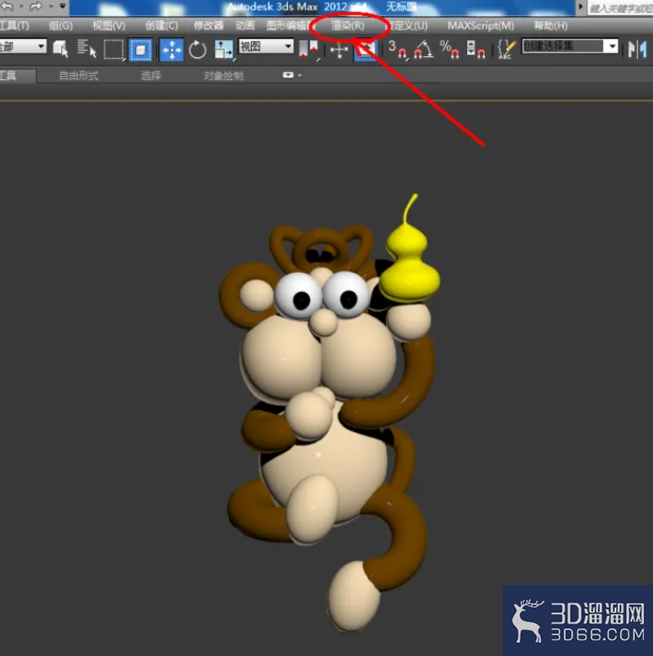Switch to the 自由形式 ribbon tab

pos(79,76)
